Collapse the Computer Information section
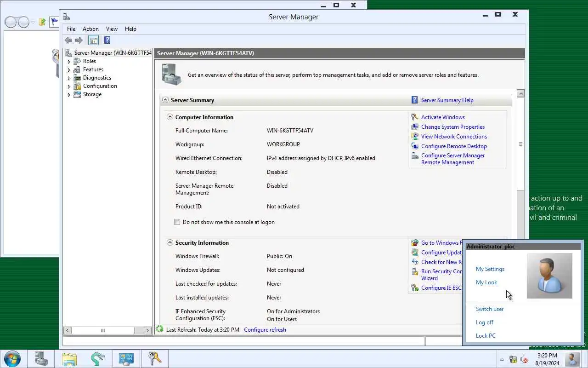The image size is (588, 368). click(170, 117)
